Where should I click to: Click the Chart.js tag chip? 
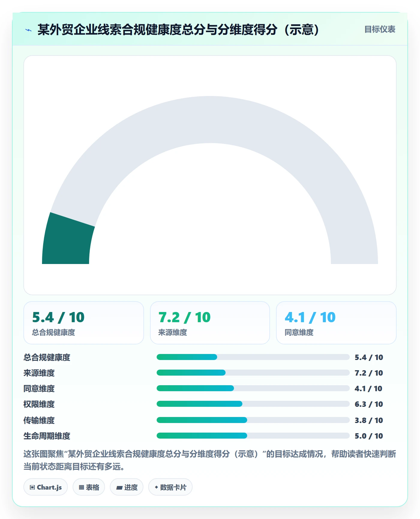tap(46, 487)
